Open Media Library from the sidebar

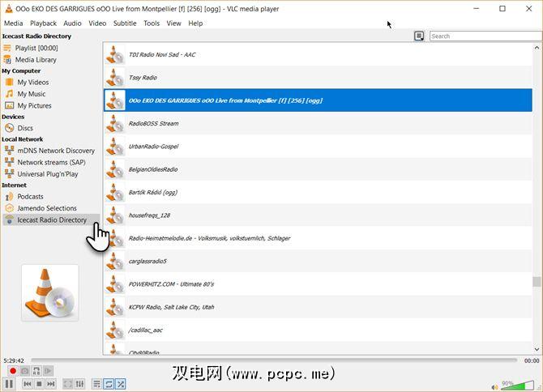click(36, 59)
